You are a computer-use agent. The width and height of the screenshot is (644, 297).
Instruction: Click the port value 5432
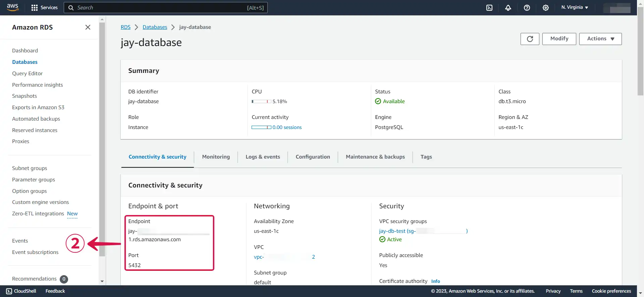click(x=135, y=265)
